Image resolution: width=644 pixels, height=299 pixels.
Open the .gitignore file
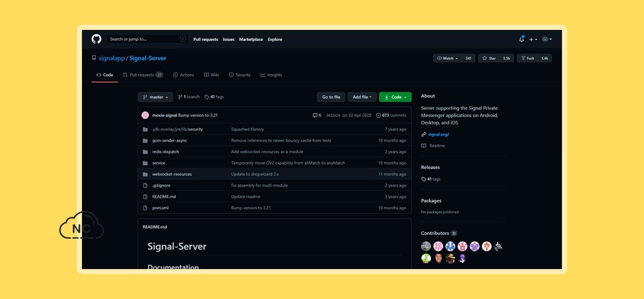click(x=161, y=186)
